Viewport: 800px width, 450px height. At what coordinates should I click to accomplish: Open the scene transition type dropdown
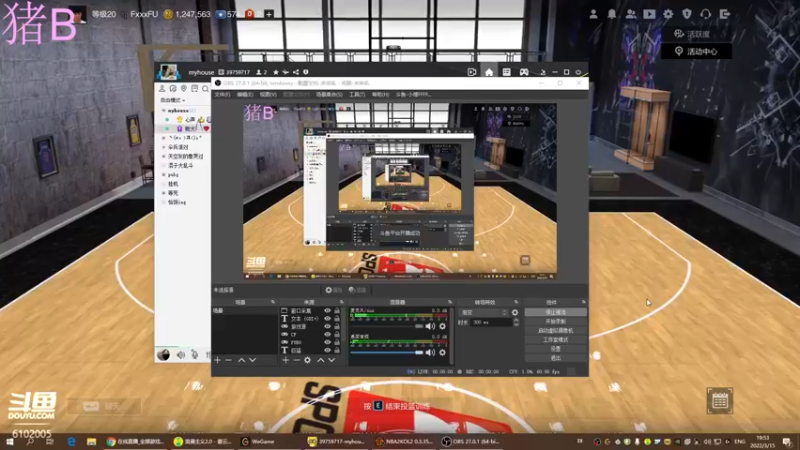tap(484, 312)
